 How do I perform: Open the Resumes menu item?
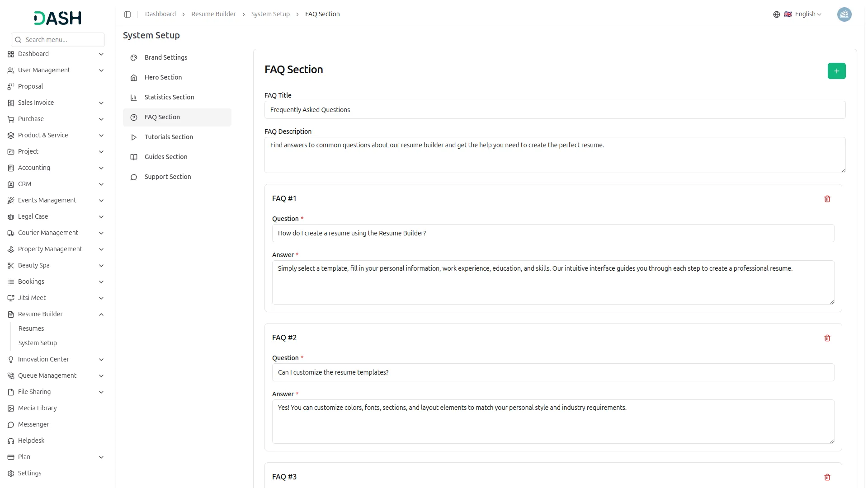[31, 328]
